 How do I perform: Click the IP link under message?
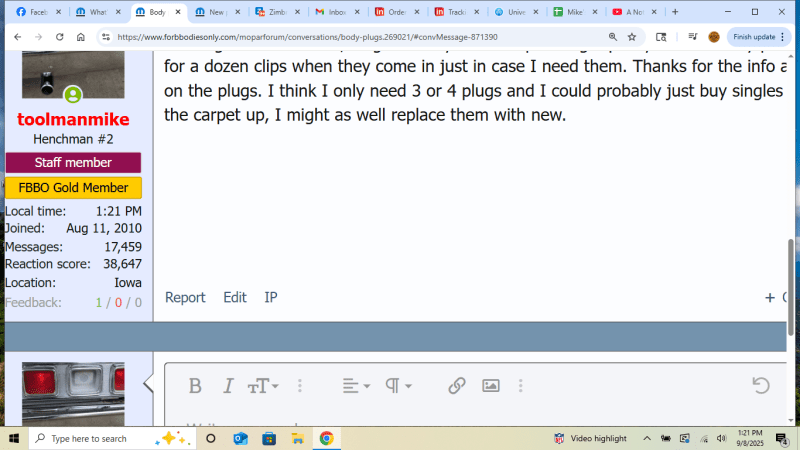tap(271, 297)
